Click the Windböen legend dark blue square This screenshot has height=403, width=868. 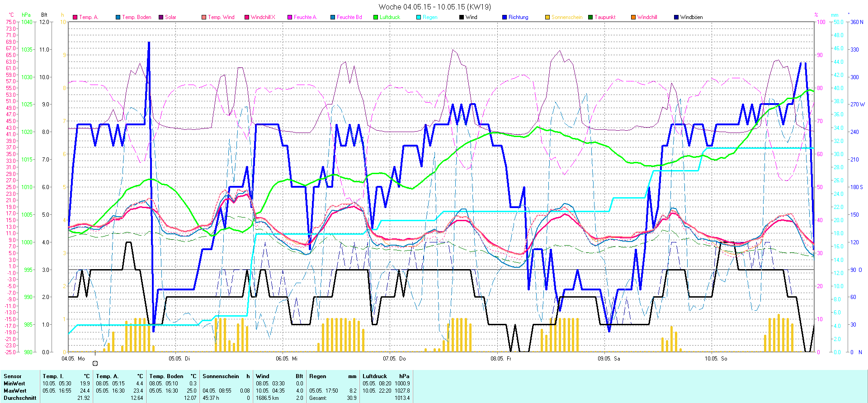676,17
